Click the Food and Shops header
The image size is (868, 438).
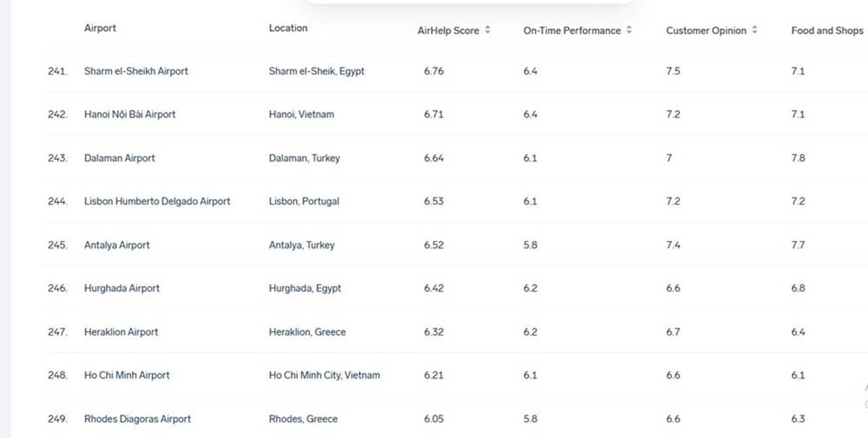pyautogui.click(x=827, y=30)
